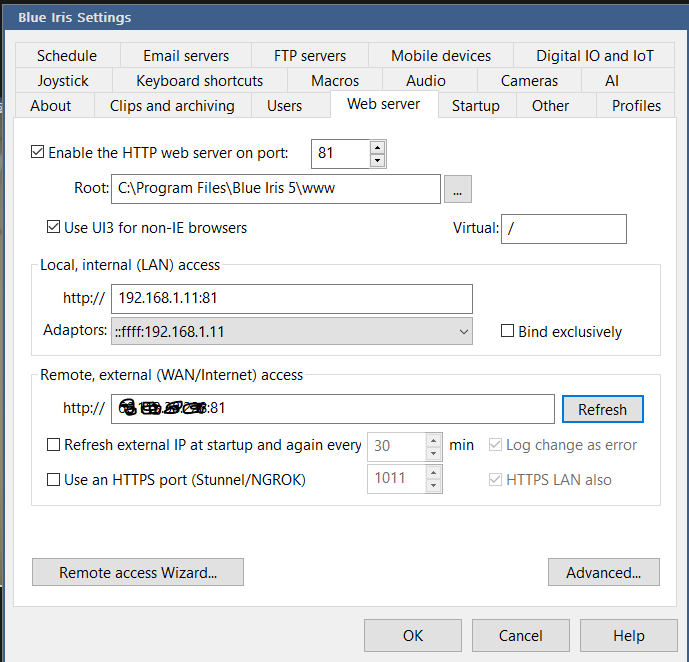Viewport: 689px width, 662px height.
Task: Increase the HTTP port number with up arrow
Action: click(377, 147)
